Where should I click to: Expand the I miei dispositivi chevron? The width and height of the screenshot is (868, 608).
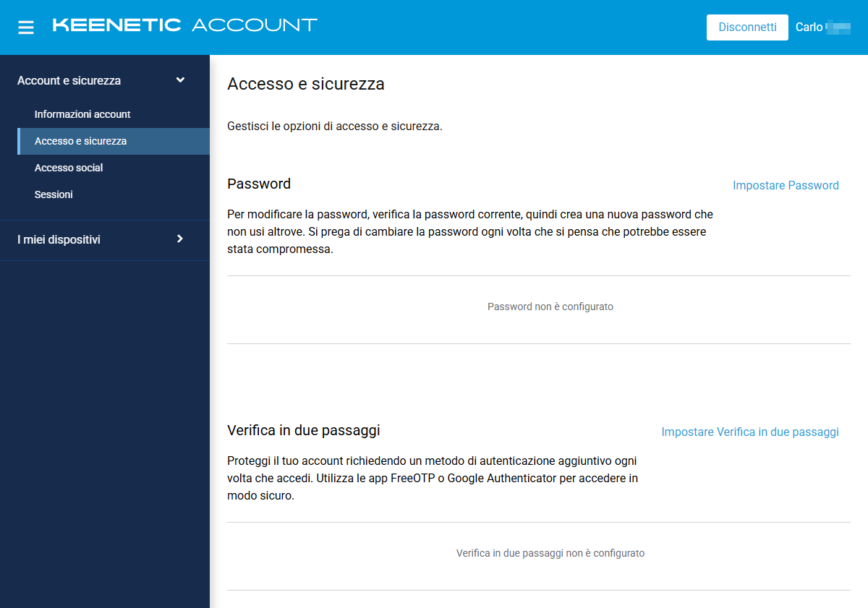pyautogui.click(x=180, y=239)
